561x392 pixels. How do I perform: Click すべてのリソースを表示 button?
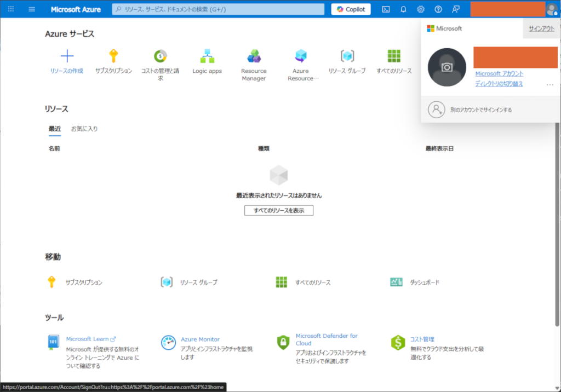pyautogui.click(x=279, y=210)
